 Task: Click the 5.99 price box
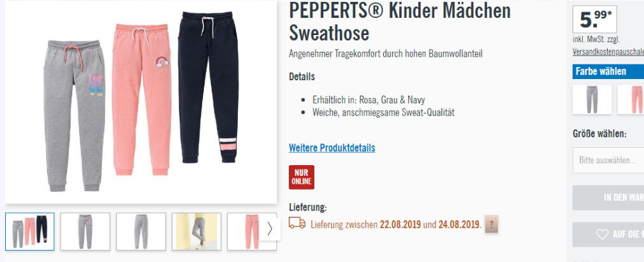point(595,19)
